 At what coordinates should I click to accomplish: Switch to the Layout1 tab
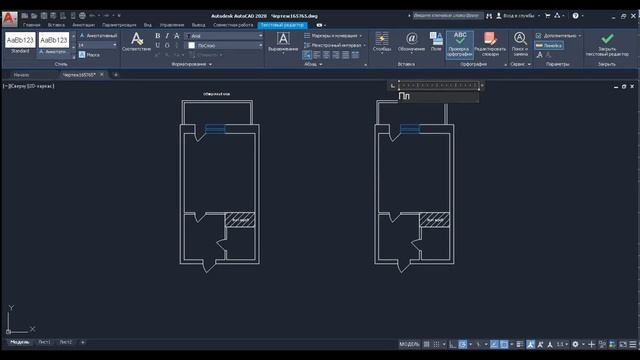[x=44, y=342]
